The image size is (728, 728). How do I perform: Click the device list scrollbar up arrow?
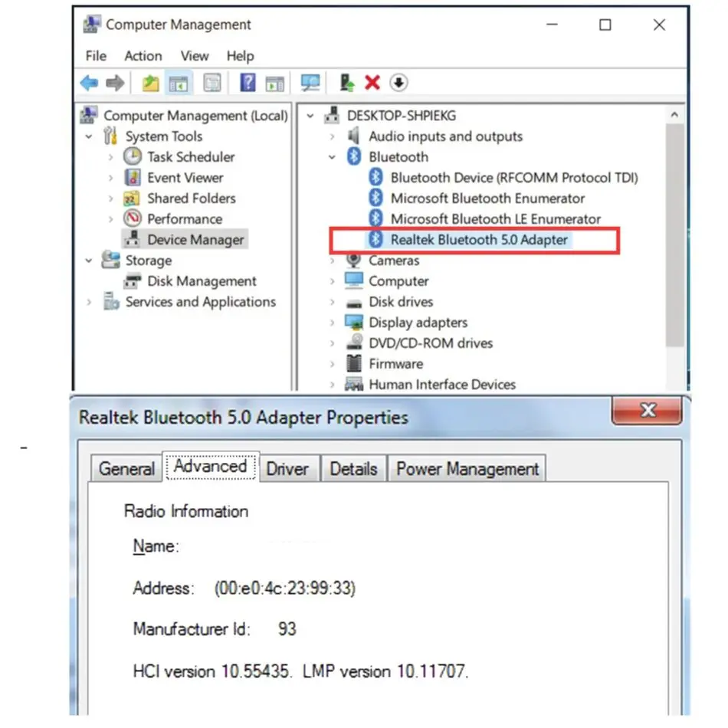[x=674, y=114]
